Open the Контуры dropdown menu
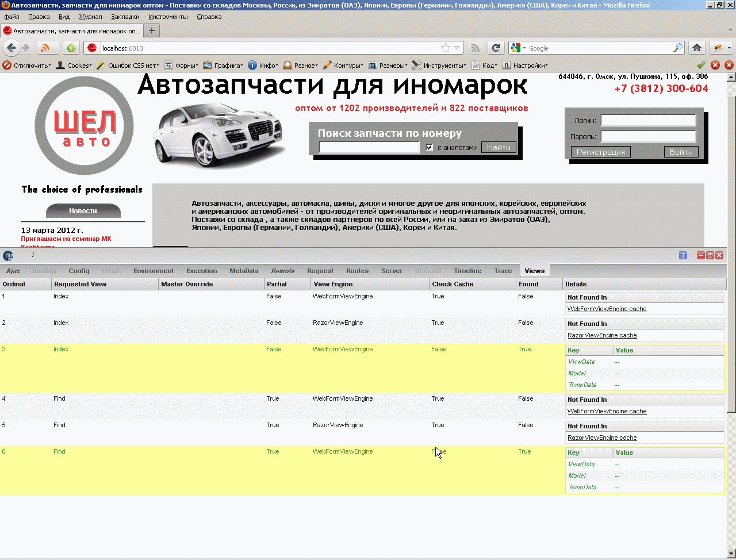The width and height of the screenshot is (736, 560). pos(343,66)
